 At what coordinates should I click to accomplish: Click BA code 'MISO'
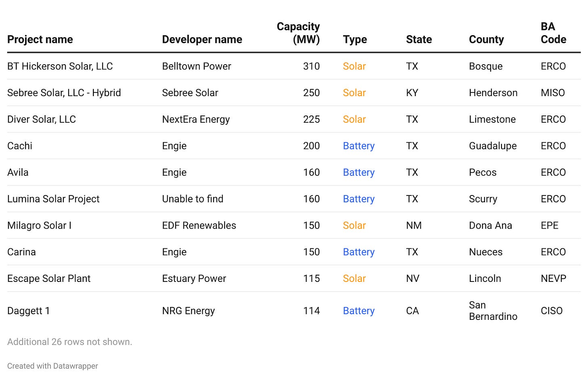tap(553, 93)
